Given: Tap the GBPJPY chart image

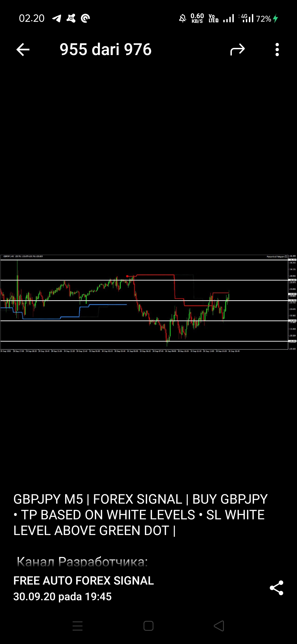Looking at the screenshot, I should coord(148,303).
